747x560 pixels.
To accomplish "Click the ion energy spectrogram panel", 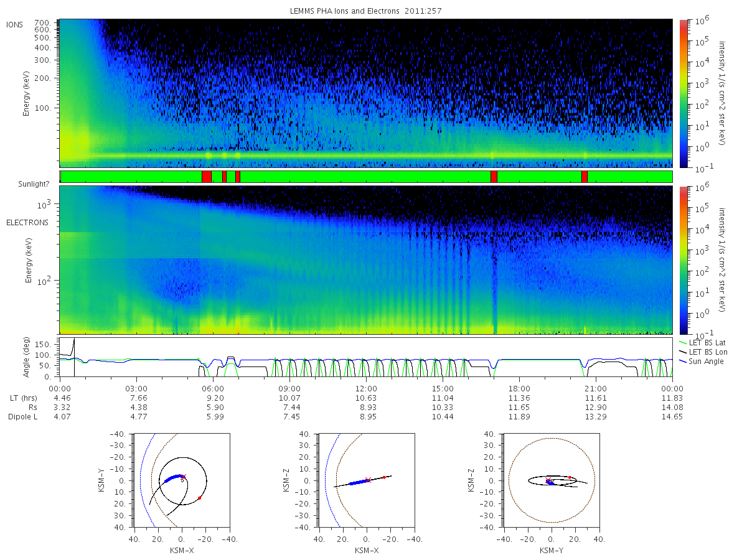I will click(366, 93).
